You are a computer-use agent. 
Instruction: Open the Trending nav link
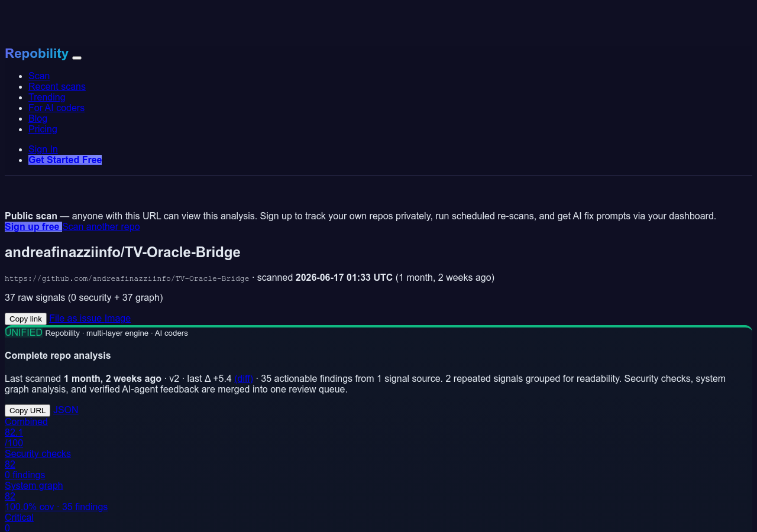(x=47, y=97)
